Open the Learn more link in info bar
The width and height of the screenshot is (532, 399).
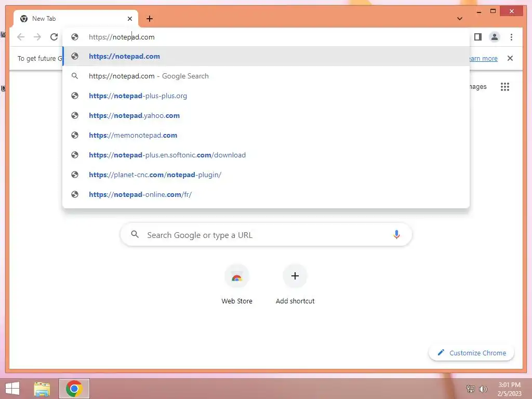coord(484,58)
